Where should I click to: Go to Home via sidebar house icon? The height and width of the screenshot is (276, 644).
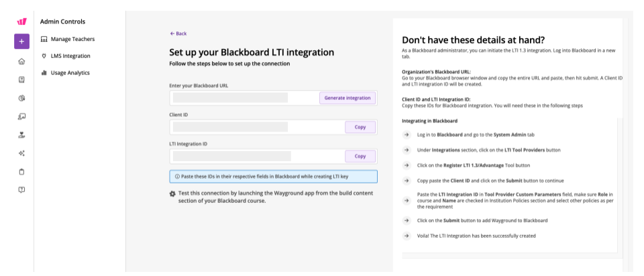tap(21, 61)
